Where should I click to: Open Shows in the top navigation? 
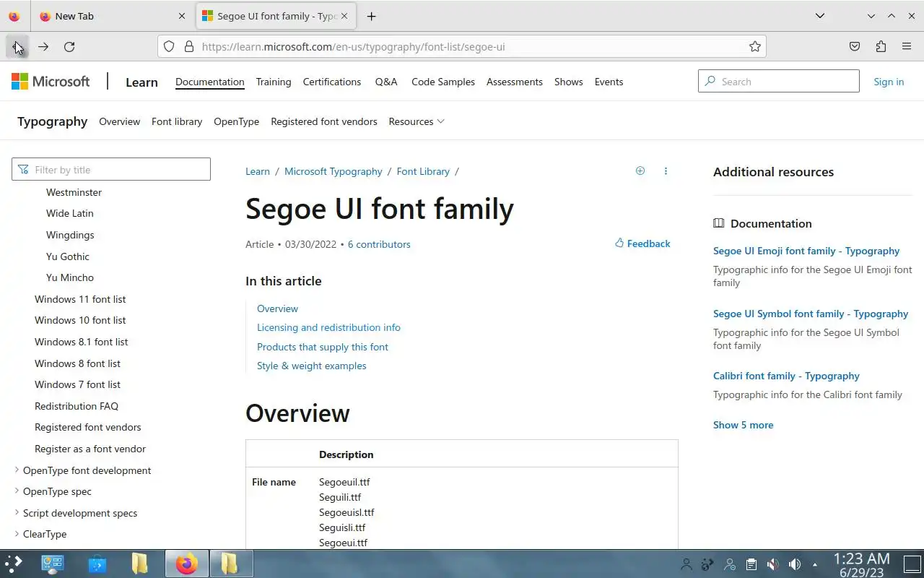(569, 82)
